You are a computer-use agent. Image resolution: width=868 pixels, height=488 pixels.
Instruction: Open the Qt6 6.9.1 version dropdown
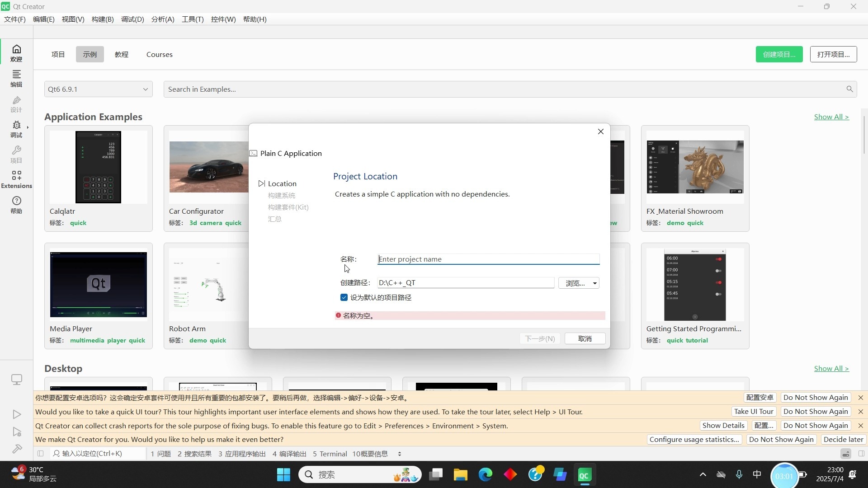point(99,89)
